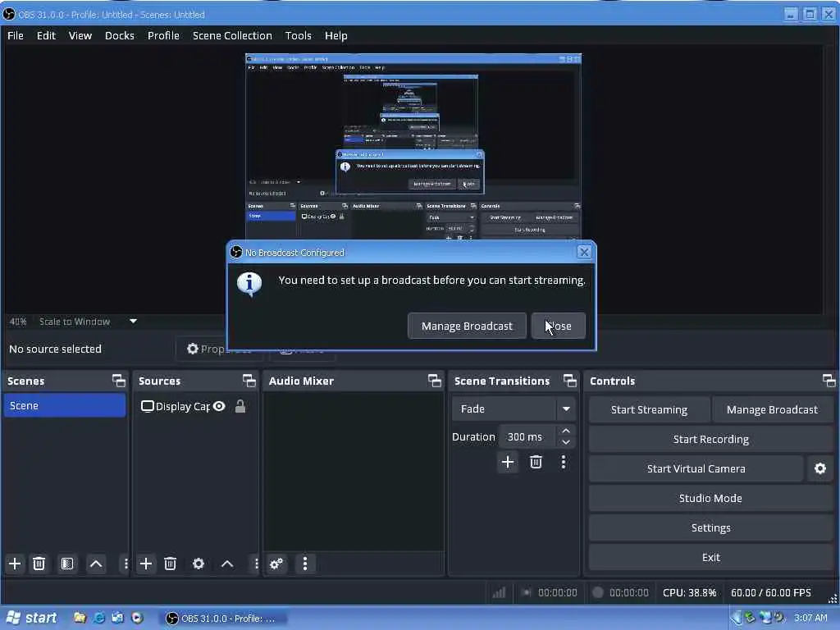Click Manage Broadcast in Controls panel
840x630 pixels.
click(772, 410)
